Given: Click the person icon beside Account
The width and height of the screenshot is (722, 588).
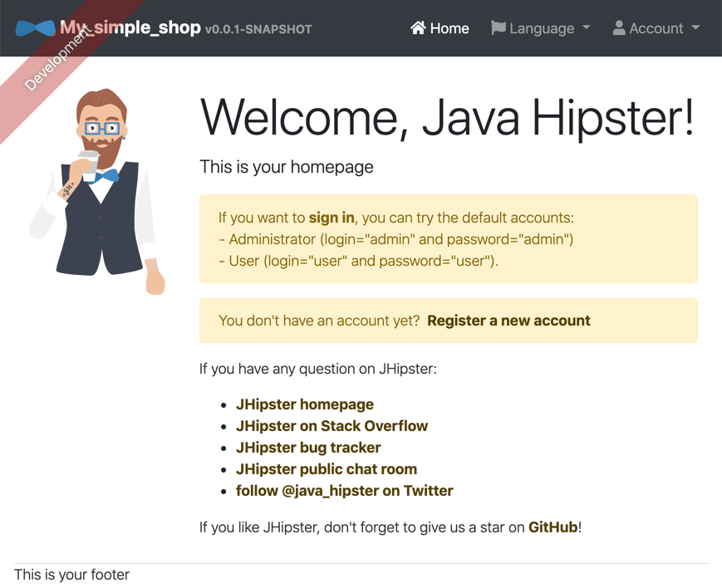Looking at the screenshot, I should pos(618,27).
